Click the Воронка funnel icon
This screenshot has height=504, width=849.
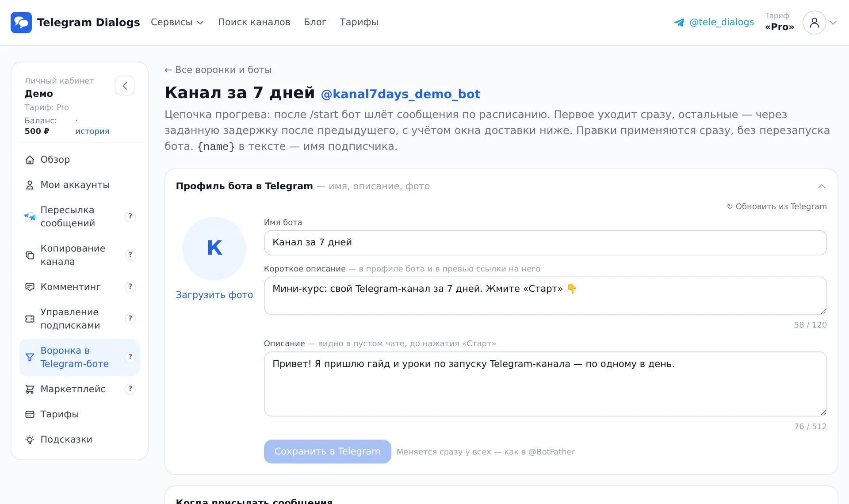[x=30, y=357]
